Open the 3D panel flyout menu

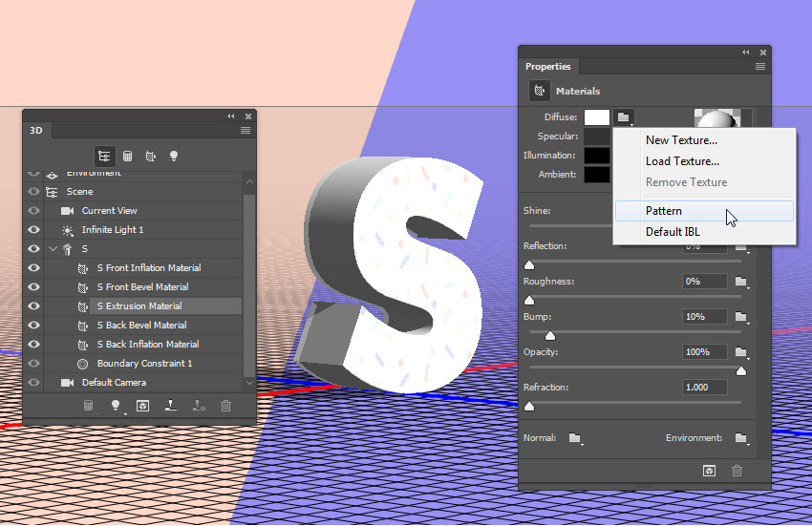[246, 131]
